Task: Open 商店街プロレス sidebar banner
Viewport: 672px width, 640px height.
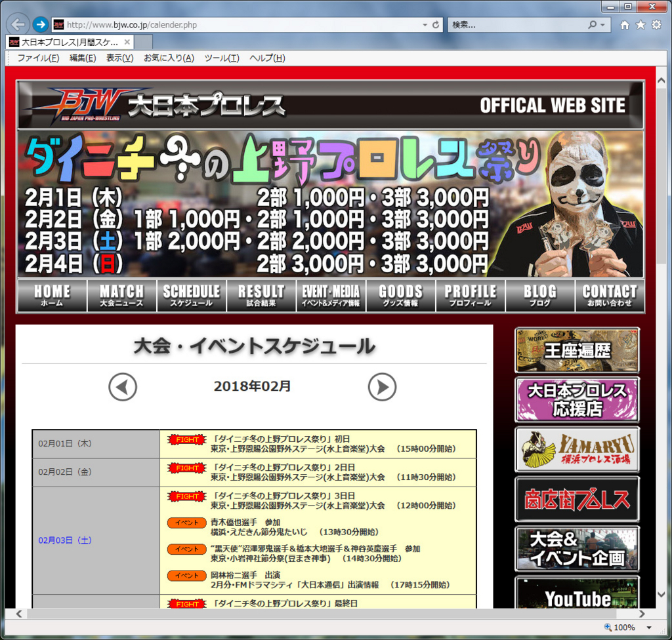Action: pyautogui.click(x=577, y=500)
